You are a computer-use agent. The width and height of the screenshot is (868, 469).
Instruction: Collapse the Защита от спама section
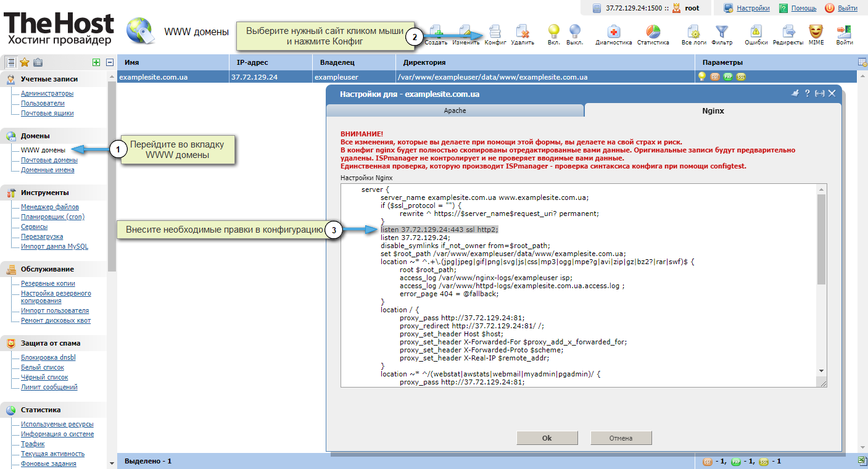[x=50, y=343]
